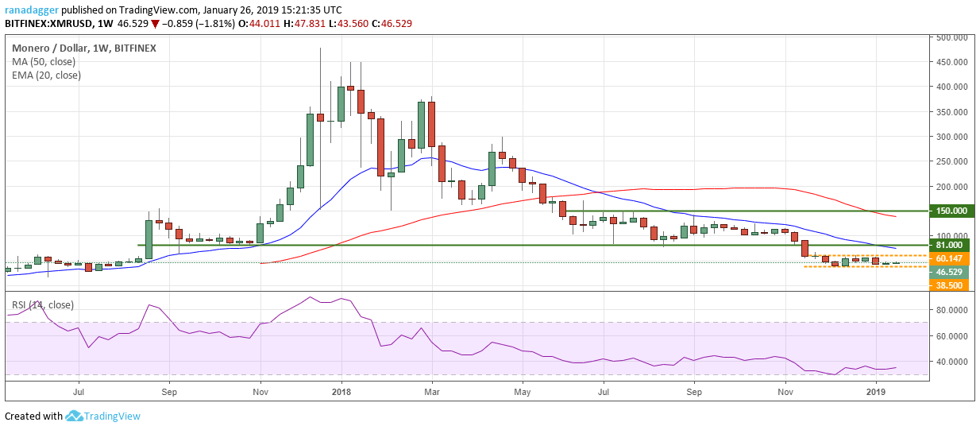Viewport: 980px width, 430px height.
Task: Open the EMA (20, close) indicator legend
Action: coord(46,76)
